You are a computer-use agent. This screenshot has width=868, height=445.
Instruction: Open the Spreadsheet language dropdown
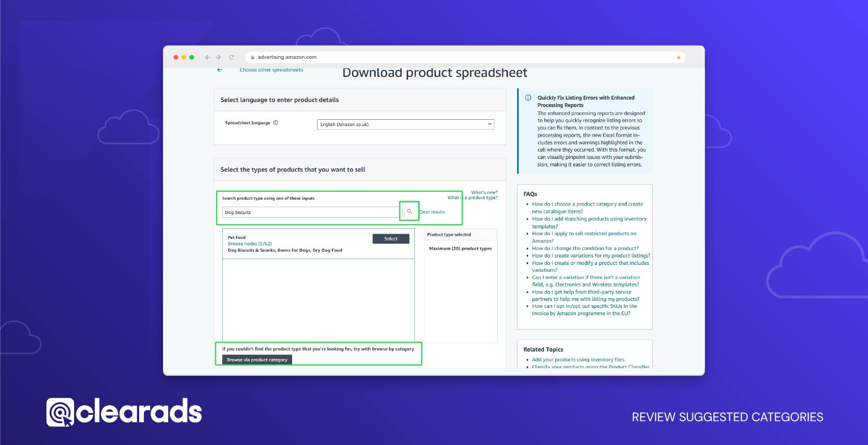click(405, 124)
